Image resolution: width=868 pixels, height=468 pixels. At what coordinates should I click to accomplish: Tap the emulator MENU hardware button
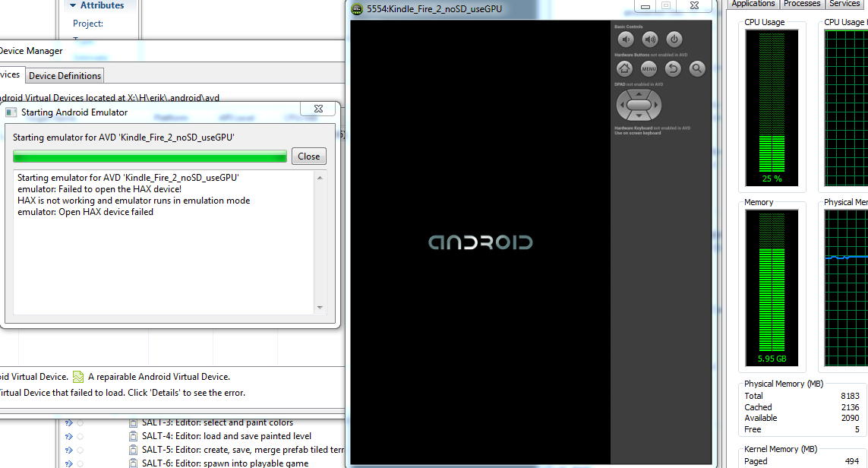tap(649, 68)
